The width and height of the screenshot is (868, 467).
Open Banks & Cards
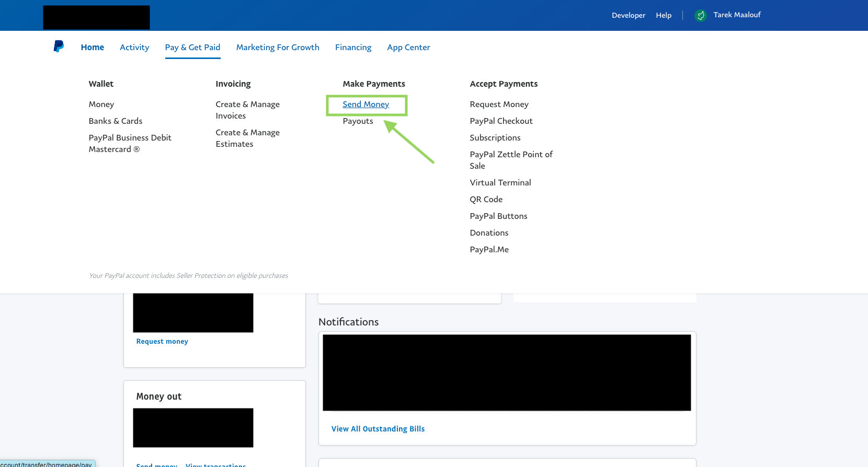tap(116, 121)
